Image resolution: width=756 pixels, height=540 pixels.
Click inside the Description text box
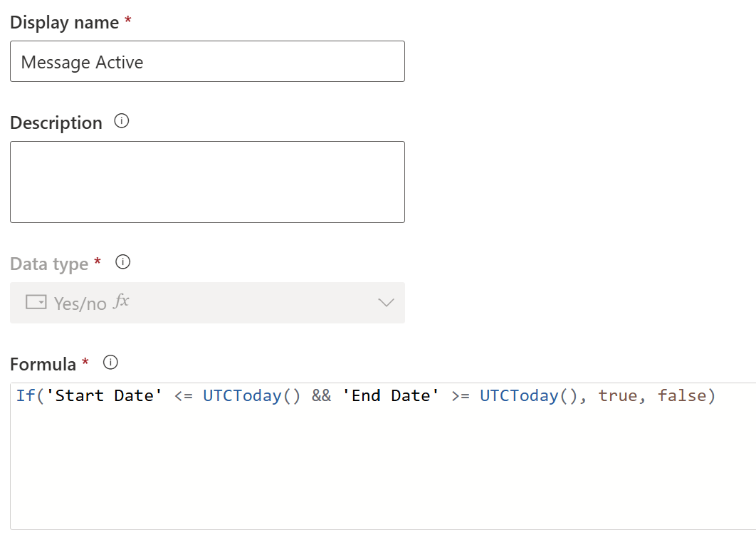pyautogui.click(x=207, y=182)
